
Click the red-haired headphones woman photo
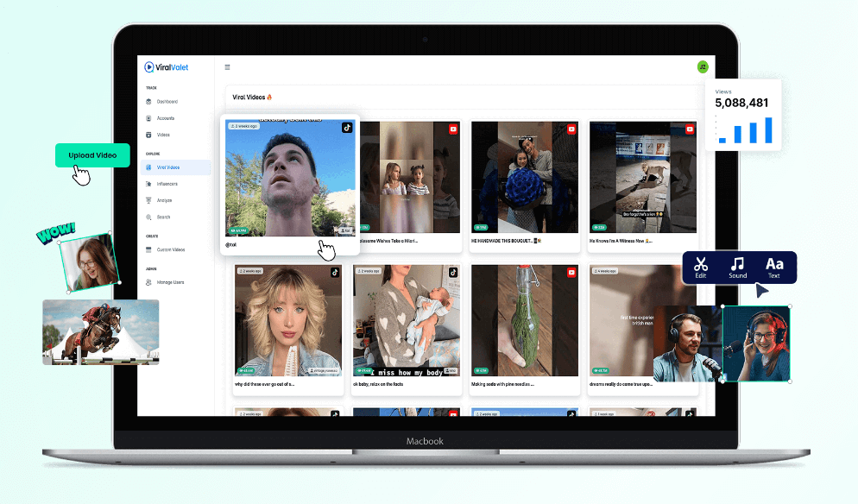tap(757, 343)
